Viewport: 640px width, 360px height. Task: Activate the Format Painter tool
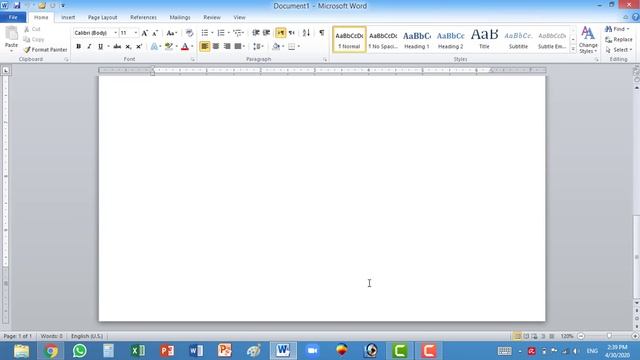click(45, 50)
